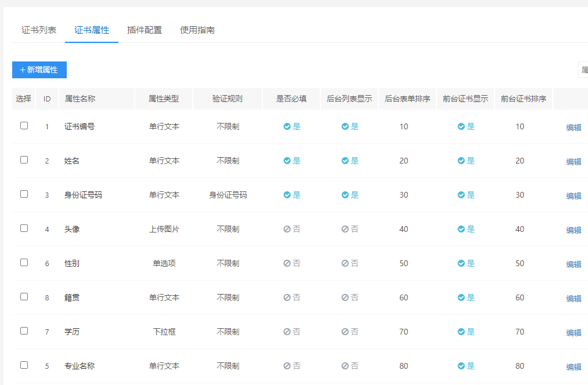
Task: Toggle 前台证书显示 icon for 身份证号码
Action: pos(461,195)
